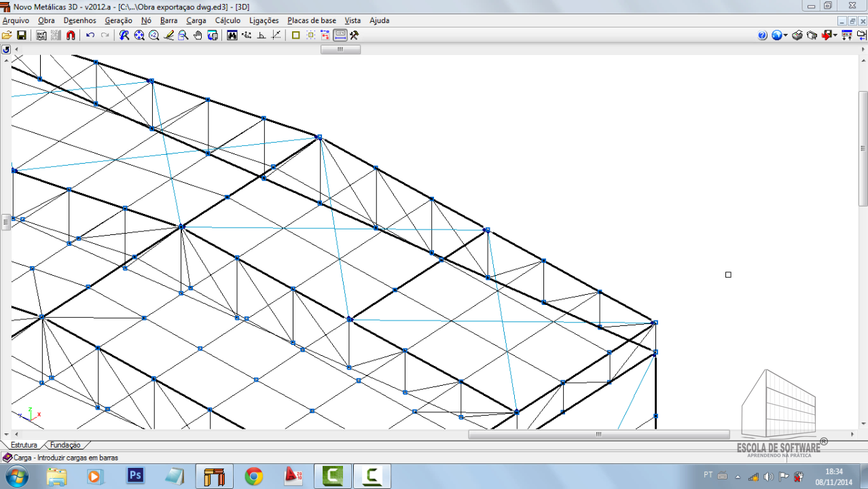Save the project with the floppy disk icon

pyautogui.click(x=22, y=35)
